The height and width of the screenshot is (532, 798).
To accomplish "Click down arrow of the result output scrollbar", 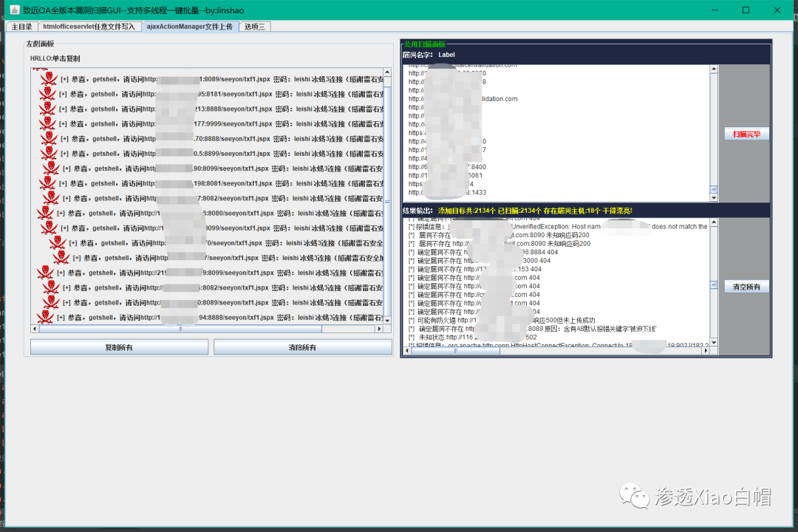I will [x=714, y=342].
